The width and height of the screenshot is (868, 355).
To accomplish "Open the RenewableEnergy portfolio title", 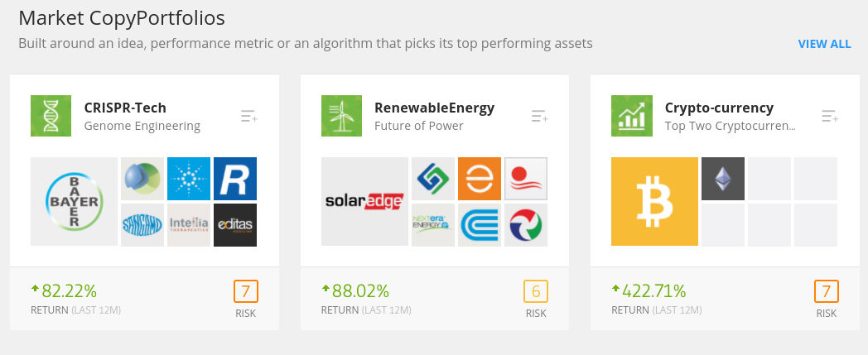I will tap(435, 108).
